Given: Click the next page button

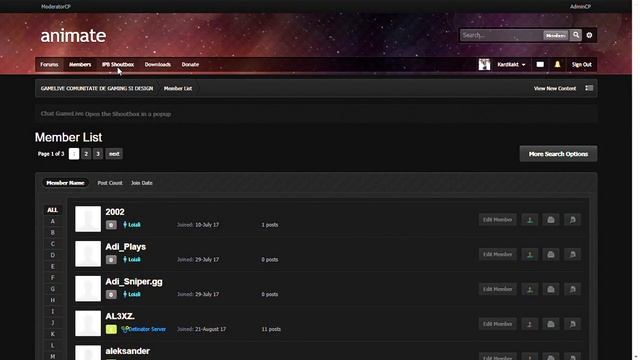Looking at the screenshot, I should [x=114, y=154].
